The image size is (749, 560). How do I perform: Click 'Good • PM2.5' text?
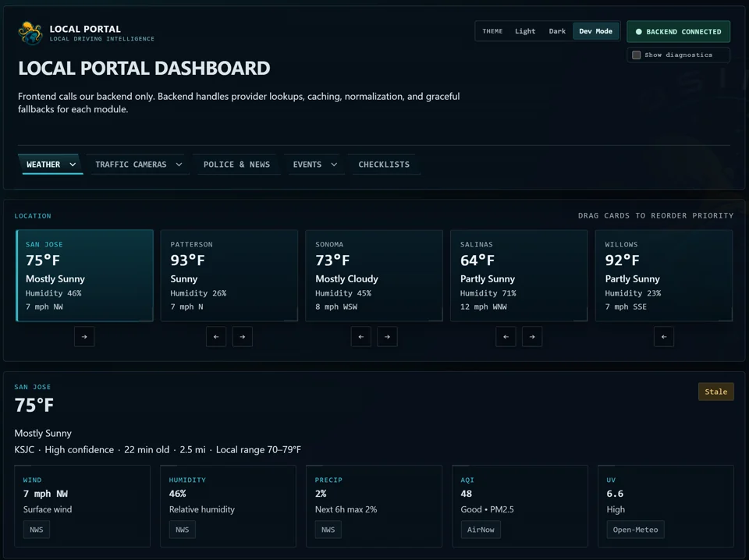pos(487,509)
